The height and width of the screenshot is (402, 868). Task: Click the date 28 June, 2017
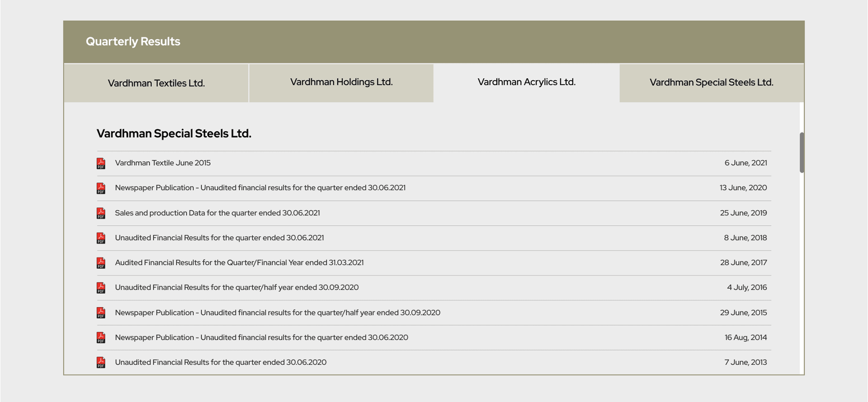point(743,262)
